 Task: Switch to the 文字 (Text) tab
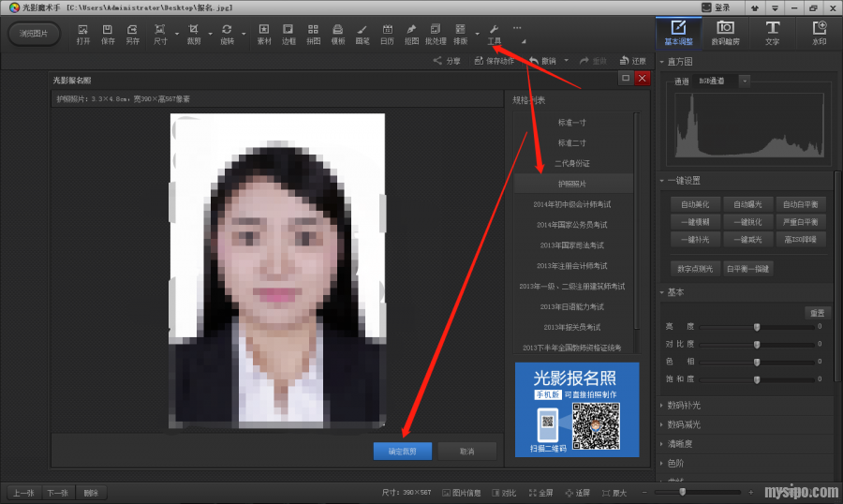772,33
